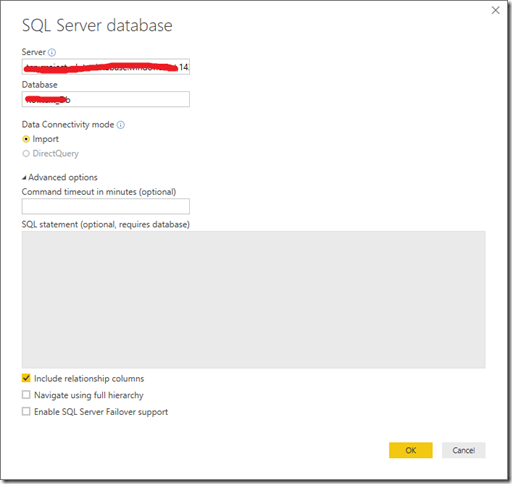Select the DirectQuery radio button
This screenshot has height=484, width=512.
point(26,154)
